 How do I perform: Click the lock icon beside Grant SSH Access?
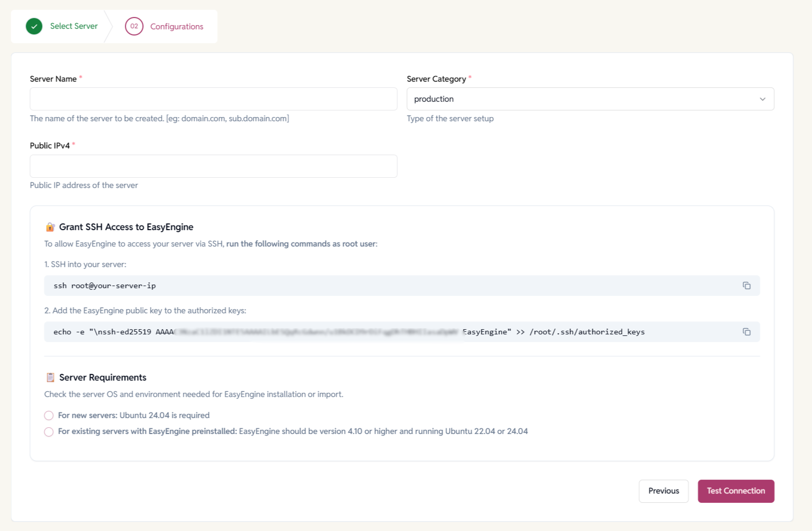50,227
